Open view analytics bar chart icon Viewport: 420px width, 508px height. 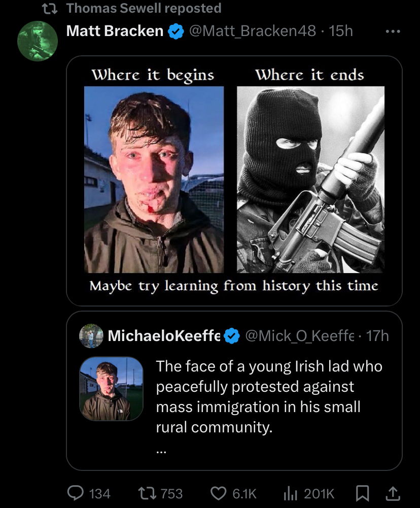click(291, 493)
